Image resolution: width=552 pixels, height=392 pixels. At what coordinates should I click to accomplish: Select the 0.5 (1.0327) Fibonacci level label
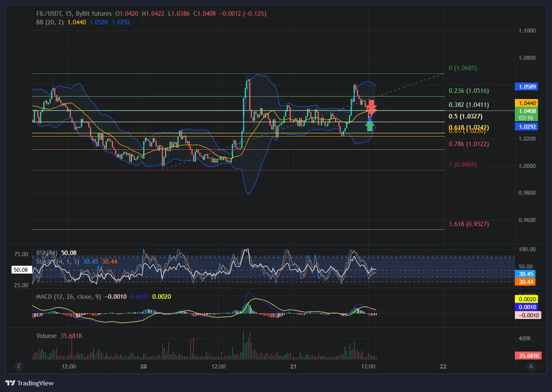tap(465, 116)
